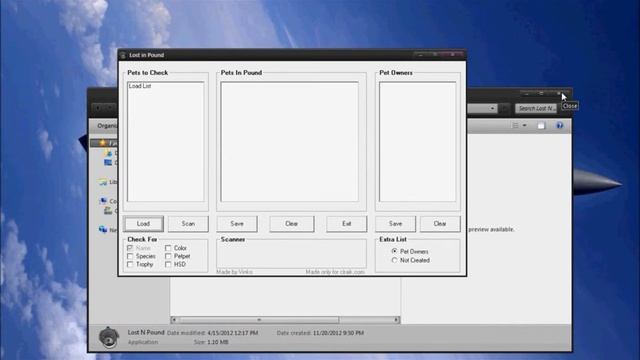Screen dimensions: 640x360
Task: Toggle the Explorer preview pane icon
Action: click(541, 126)
